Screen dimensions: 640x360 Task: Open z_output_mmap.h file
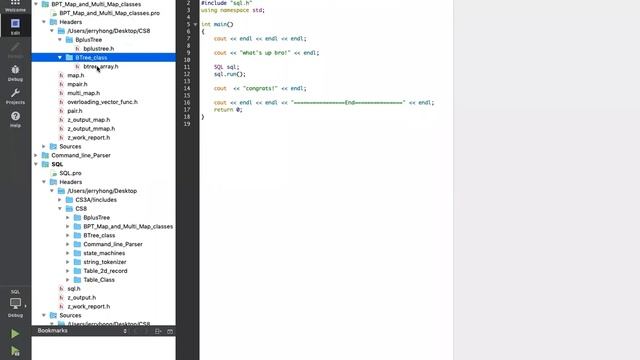pyautogui.click(x=91, y=129)
